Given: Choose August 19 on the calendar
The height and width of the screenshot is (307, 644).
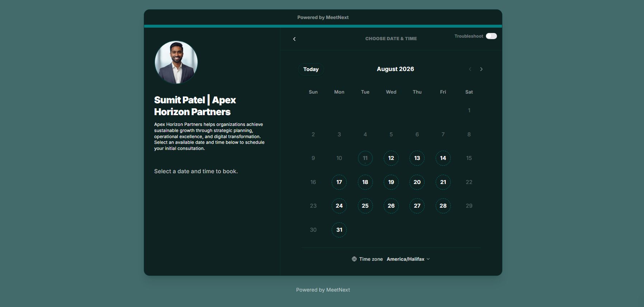Looking at the screenshot, I should pos(391,182).
